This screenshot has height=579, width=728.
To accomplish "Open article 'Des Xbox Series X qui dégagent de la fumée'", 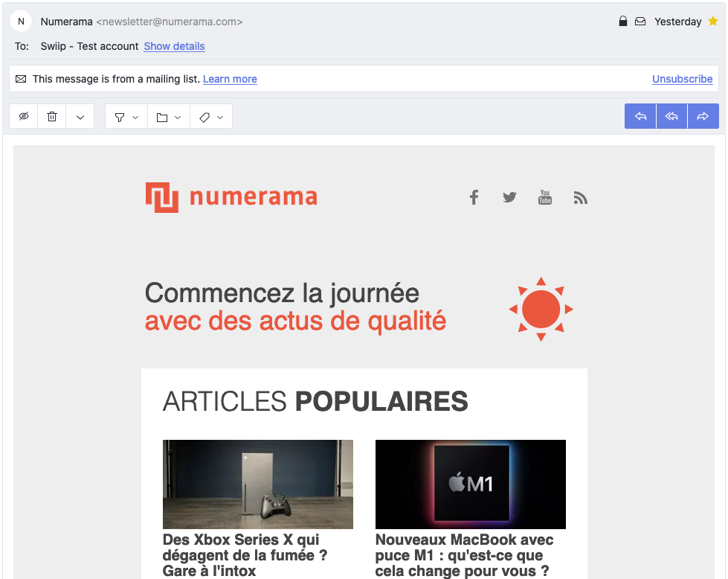I will (x=245, y=555).
